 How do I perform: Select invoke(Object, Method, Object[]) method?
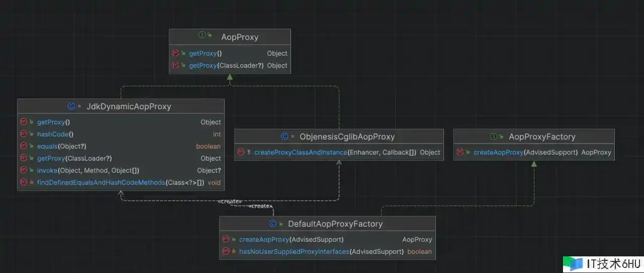[88, 170]
